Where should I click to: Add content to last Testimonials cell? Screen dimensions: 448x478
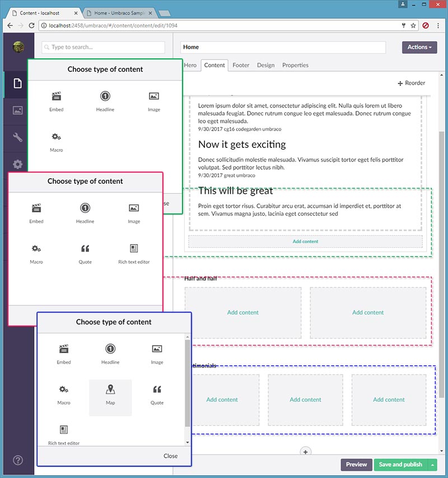coord(389,400)
